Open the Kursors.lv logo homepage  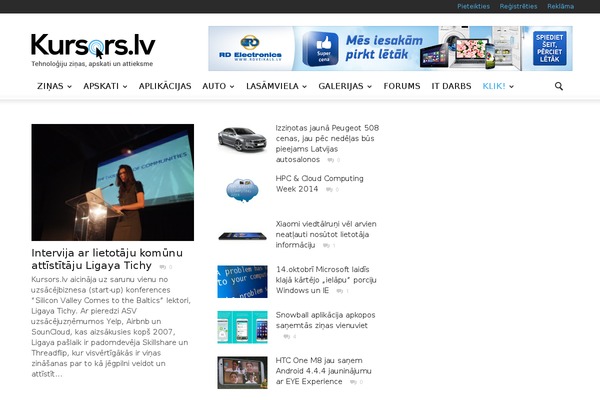[x=93, y=45]
